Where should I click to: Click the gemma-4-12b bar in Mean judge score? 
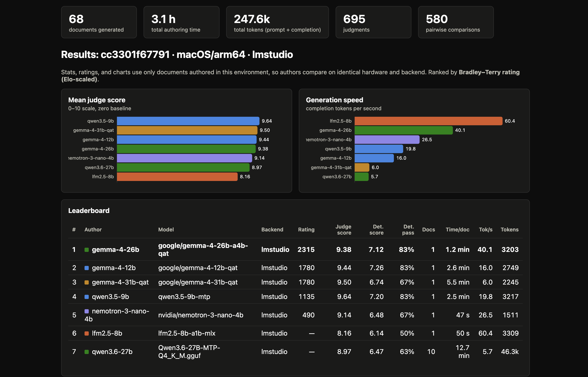[x=186, y=140]
